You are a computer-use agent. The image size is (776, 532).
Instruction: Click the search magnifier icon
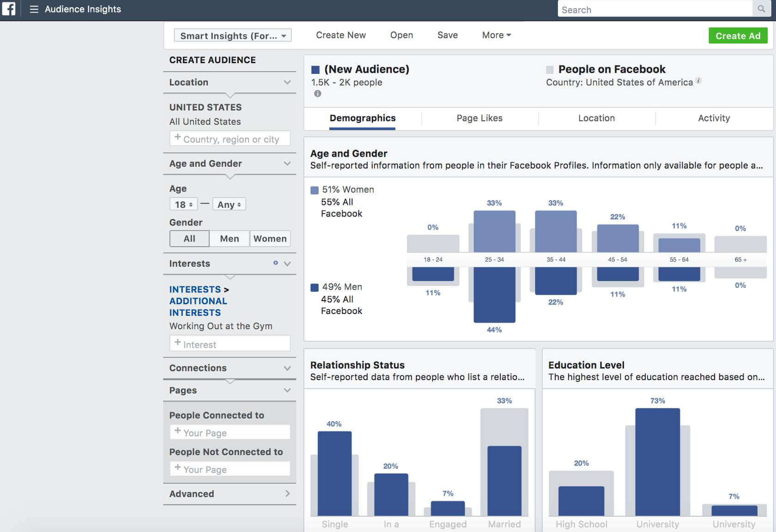pyautogui.click(x=761, y=9)
